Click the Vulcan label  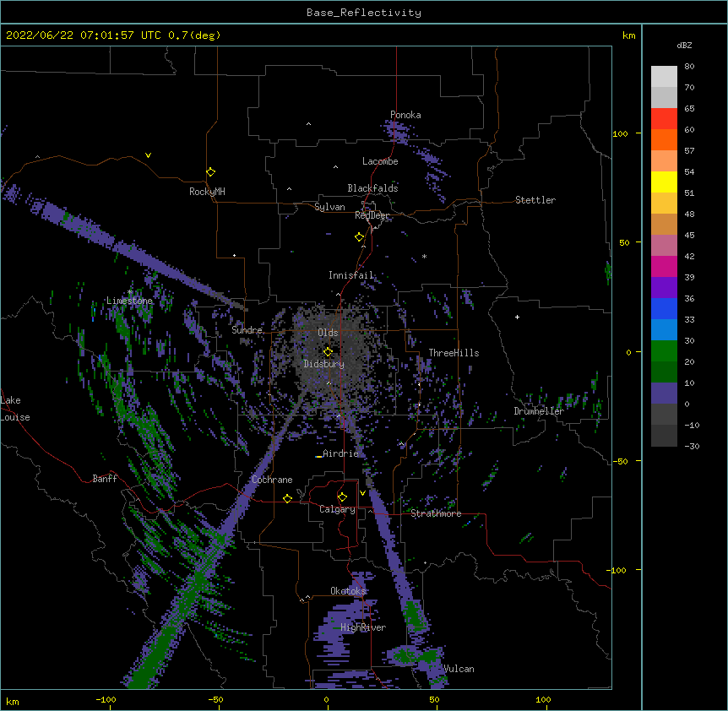[459, 669]
